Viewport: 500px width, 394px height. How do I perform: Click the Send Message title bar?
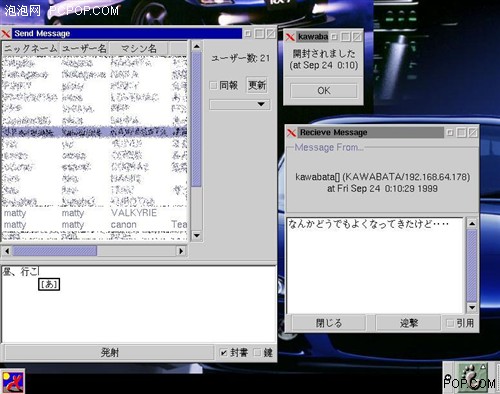click(x=127, y=33)
